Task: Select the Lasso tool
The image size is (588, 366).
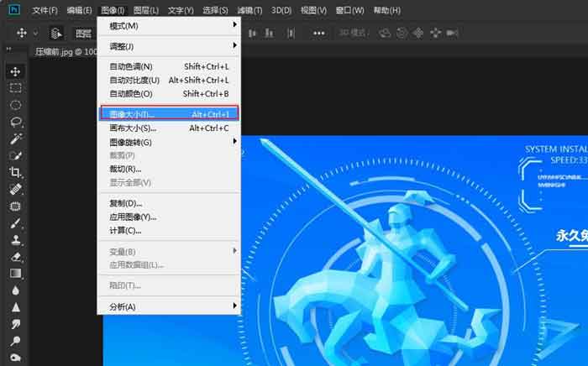Action: (15, 122)
